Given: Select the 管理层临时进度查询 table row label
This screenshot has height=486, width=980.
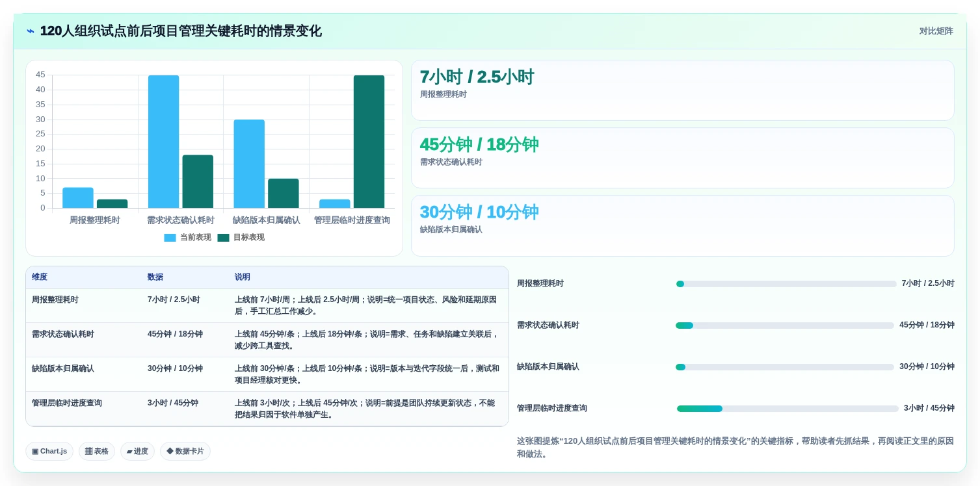Looking at the screenshot, I should (67, 403).
